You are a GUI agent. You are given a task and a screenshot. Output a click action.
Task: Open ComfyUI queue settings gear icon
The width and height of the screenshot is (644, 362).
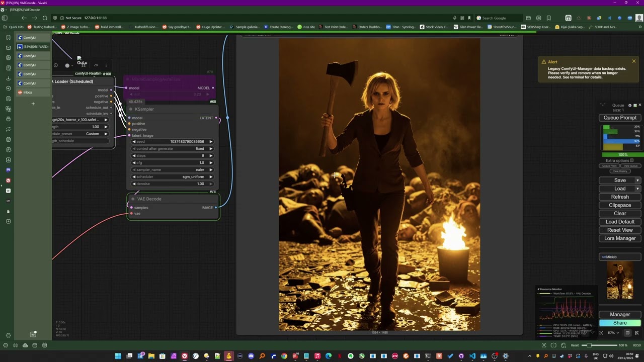pos(629,106)
